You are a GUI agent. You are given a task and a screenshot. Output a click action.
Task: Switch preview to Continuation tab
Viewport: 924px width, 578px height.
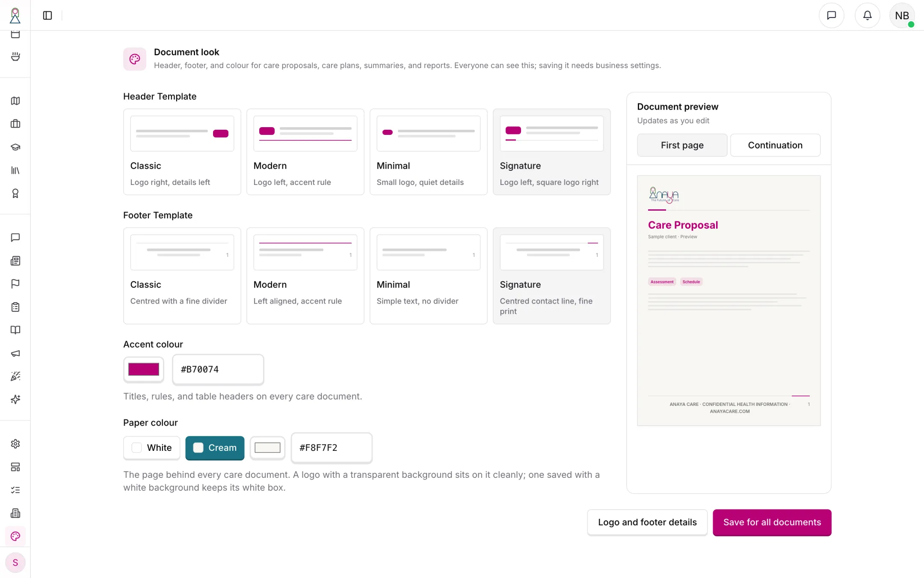tap(775, 145)
